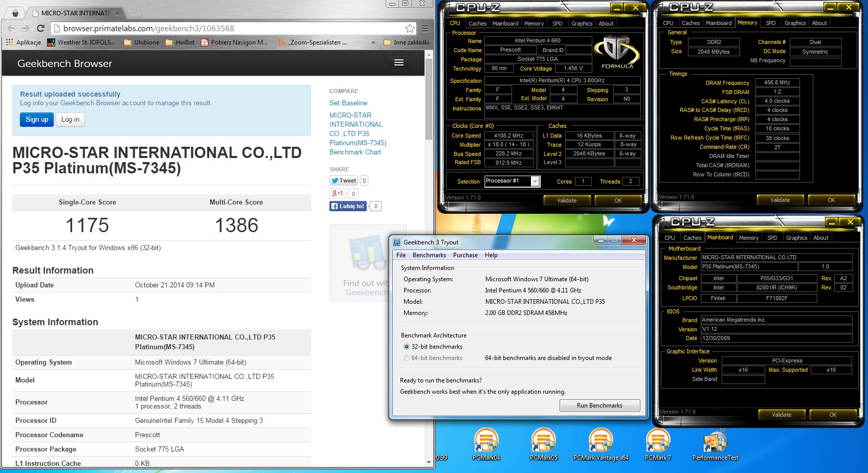
Task: Click OK in Memory CPU-Z window
Action: [x=831, y=200]
